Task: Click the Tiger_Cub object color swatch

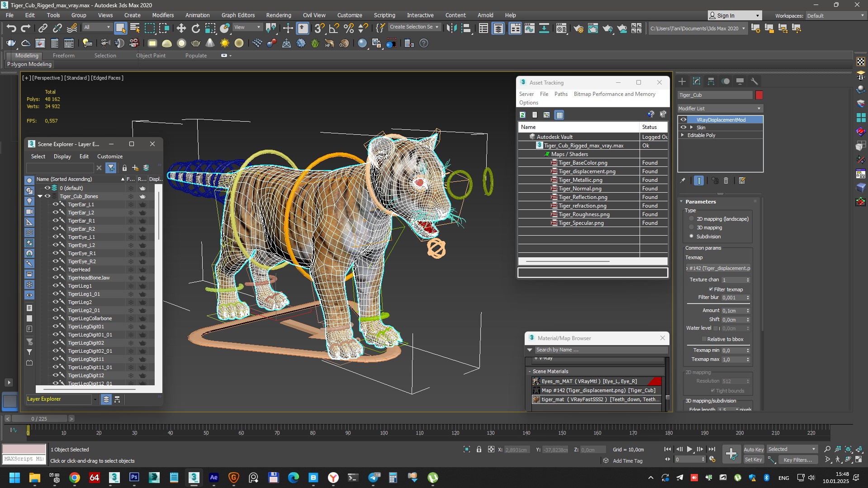Action: tap(759, 95)
